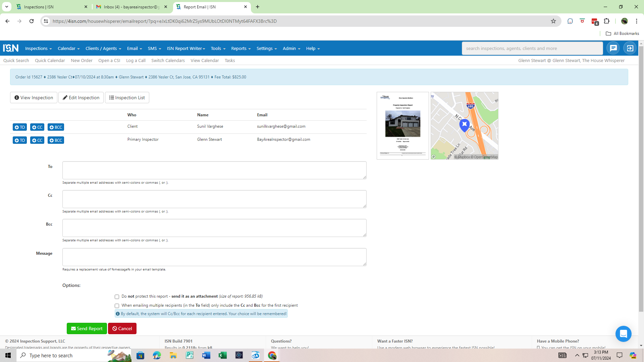The height and width of the screenshot is (362, 644).
Task: Open Inspection List button
Action: [x=127, y=98]
